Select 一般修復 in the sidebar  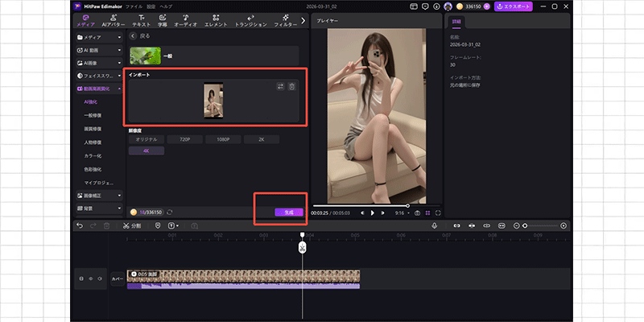click(93, 115)
